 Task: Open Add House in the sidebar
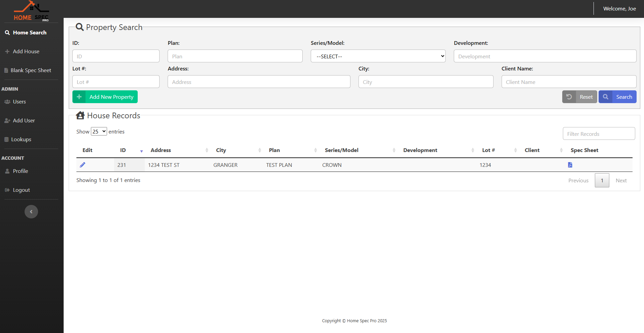pos(26,52)
